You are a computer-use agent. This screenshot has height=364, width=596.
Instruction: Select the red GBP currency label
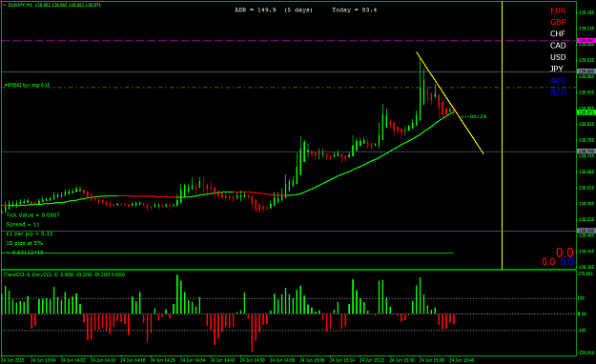558,22
